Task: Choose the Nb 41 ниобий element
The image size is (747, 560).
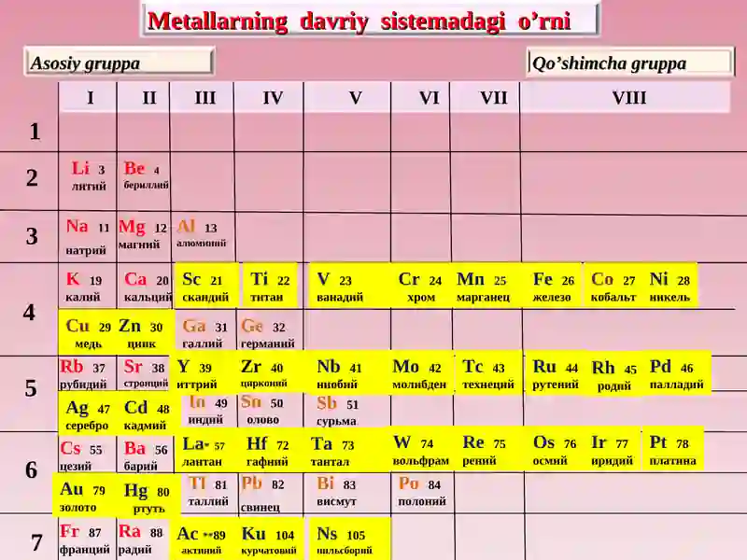Action: point(340,374)
